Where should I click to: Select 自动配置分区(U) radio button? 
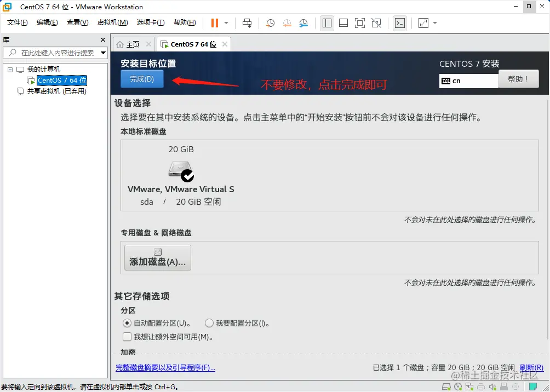click(x=127, y=323)
